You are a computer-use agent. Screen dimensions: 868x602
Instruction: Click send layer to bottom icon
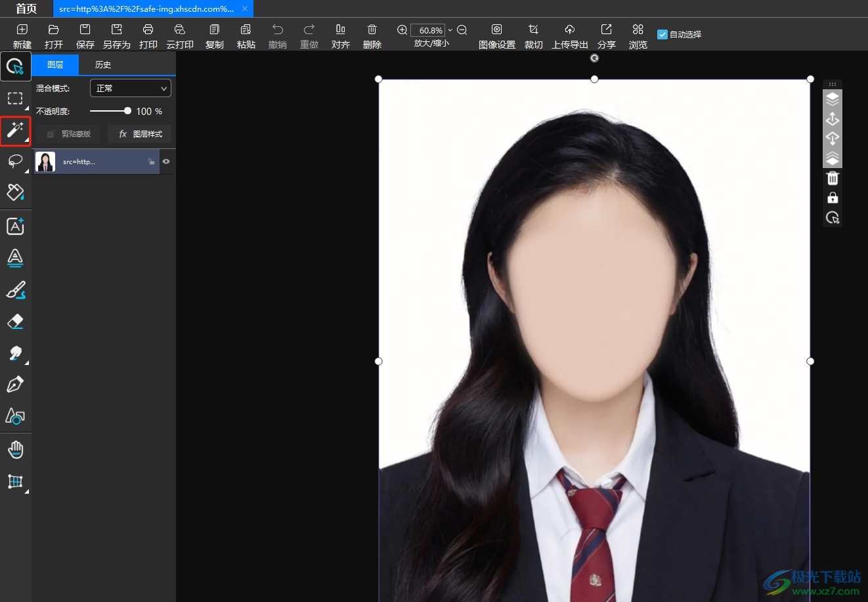tap(833, 158)
